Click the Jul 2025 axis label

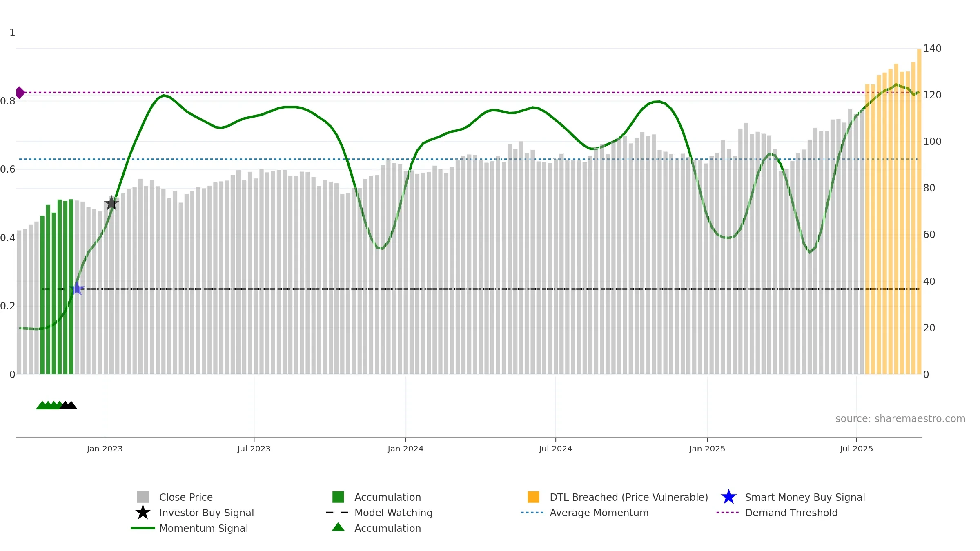[x=856, y=449]
